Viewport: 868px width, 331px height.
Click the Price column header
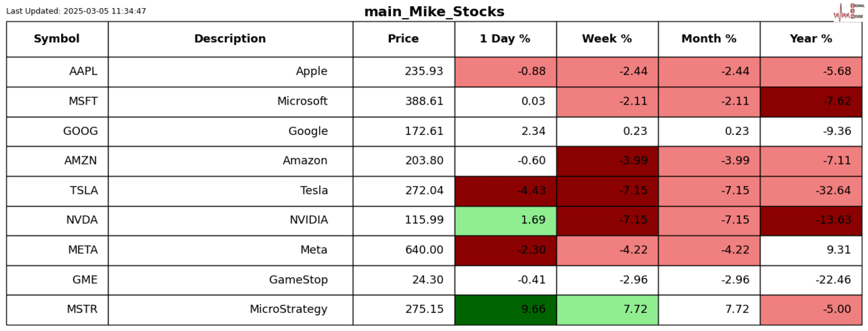(x=404, y=39)
